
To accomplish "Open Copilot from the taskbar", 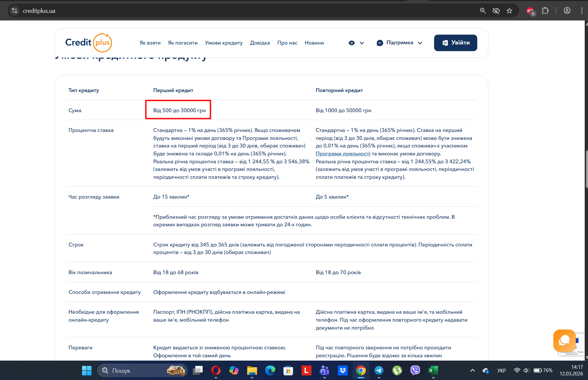I will [234, 370].
